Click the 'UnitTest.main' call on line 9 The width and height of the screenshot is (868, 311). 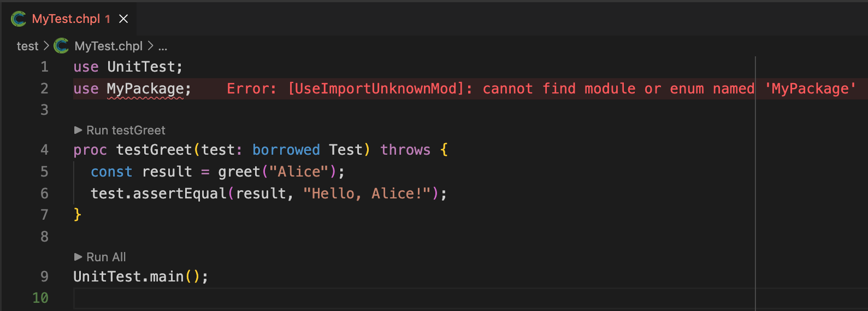click(128, 277)
